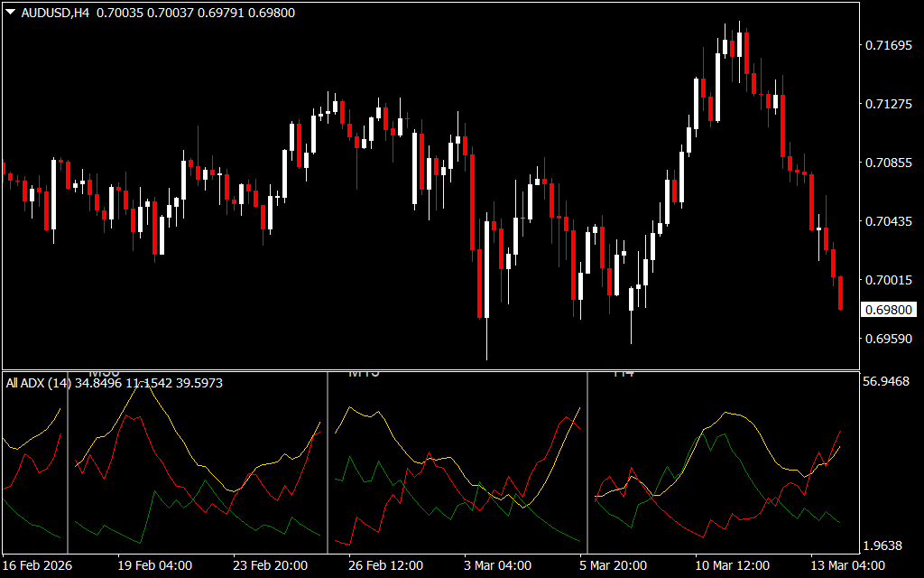This screenshot has width=924, height=578.
Task: Click the 0.69590 price axis label
Action: (x=890, y=339)
